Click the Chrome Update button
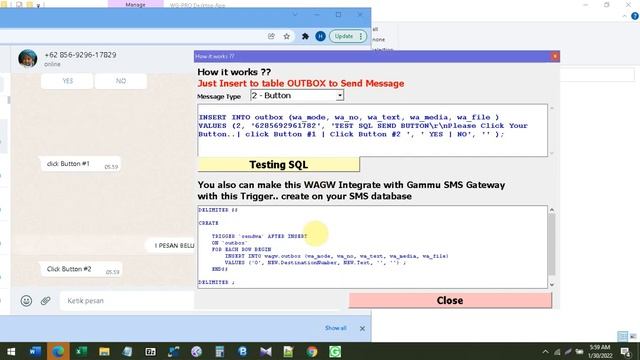The width and height of the screenshot is (640, 360). (x=344, y=36)
